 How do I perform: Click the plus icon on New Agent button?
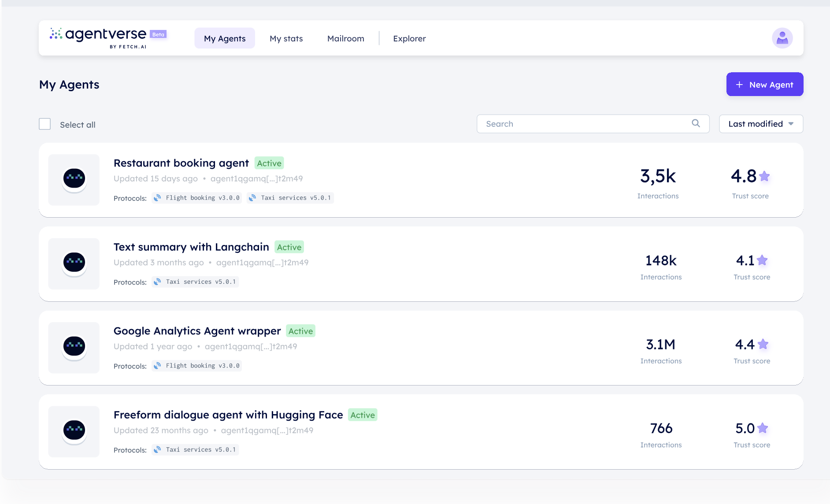click(x=739, y=85)
